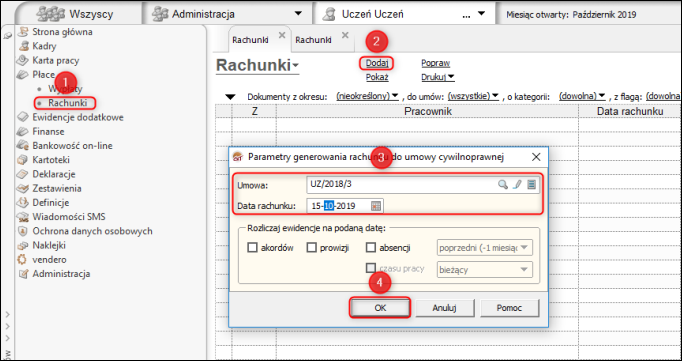Image resolution: width=682 pixels, height=361 pixels.
Task: Click the Data rachunku column header
Action: click(x=630, y=112)
